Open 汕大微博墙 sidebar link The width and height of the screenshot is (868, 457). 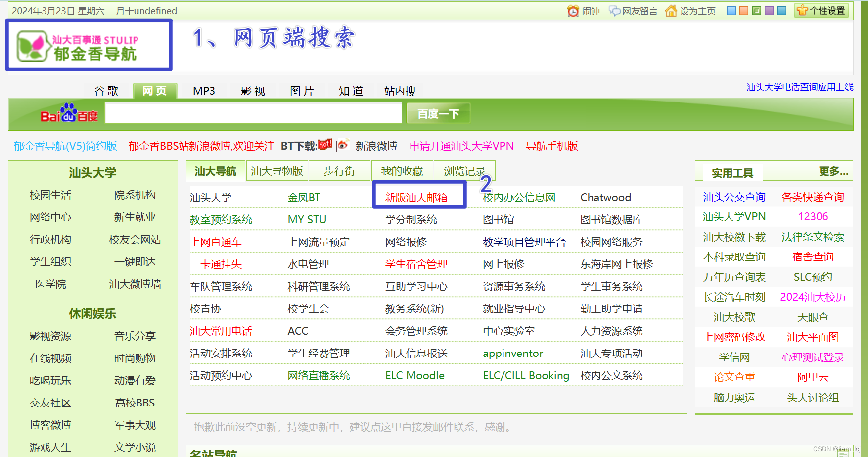click(x=135, y=284)
